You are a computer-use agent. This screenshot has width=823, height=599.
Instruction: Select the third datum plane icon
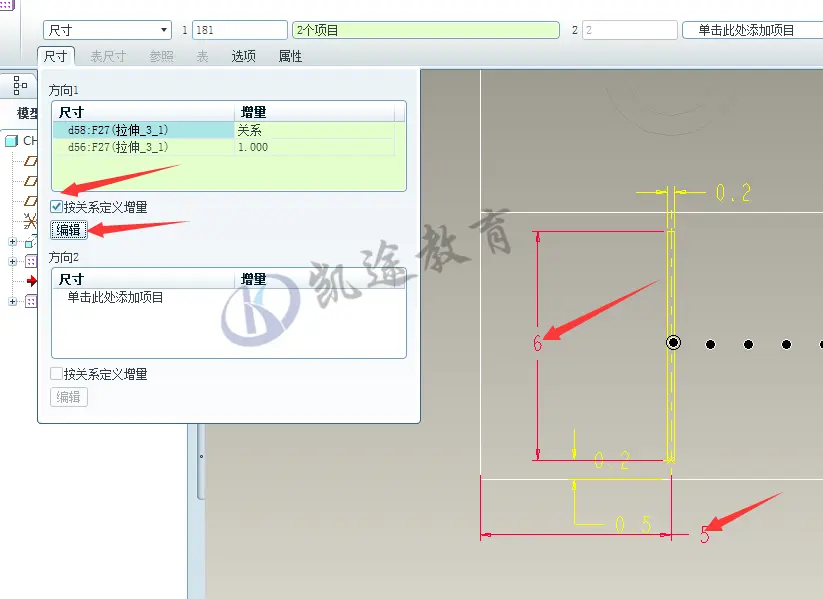pyautogui.click(x=31, y=201)
